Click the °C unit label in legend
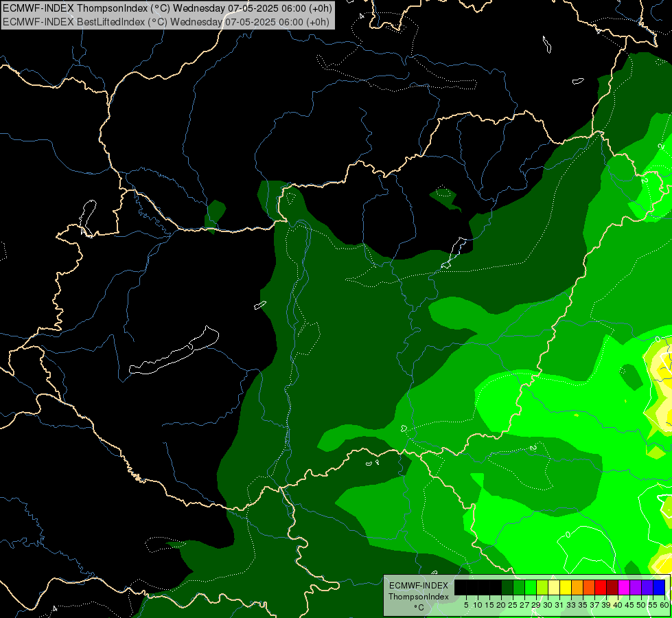The width and height of the screenshot is (672, 618). 419,608
